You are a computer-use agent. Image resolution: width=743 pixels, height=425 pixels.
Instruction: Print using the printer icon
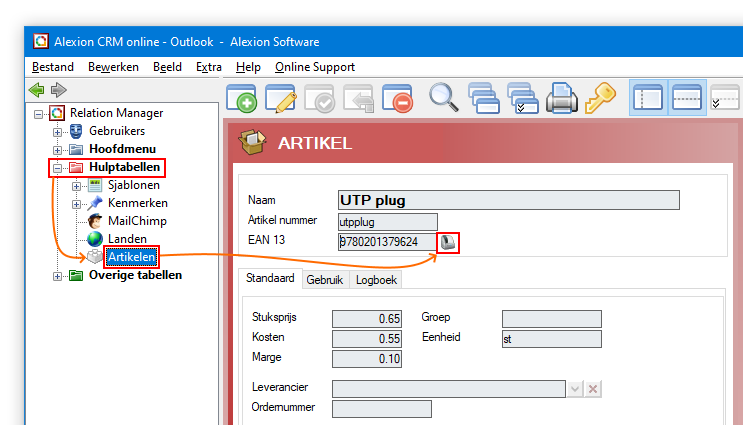562,98
